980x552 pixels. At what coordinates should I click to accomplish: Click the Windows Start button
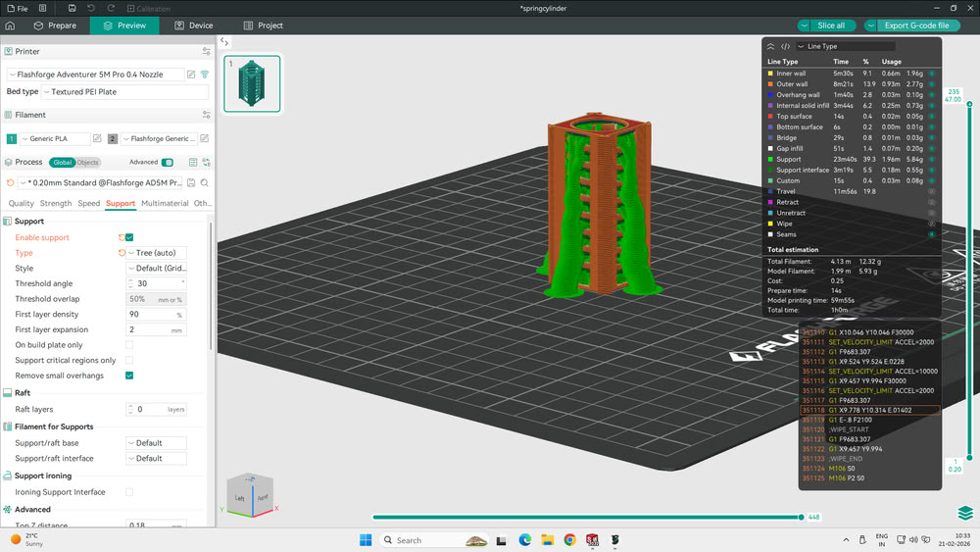pos(366,540)
